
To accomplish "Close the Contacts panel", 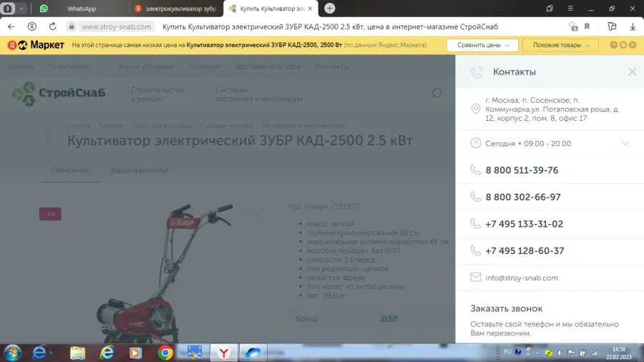I will (632, 72).
